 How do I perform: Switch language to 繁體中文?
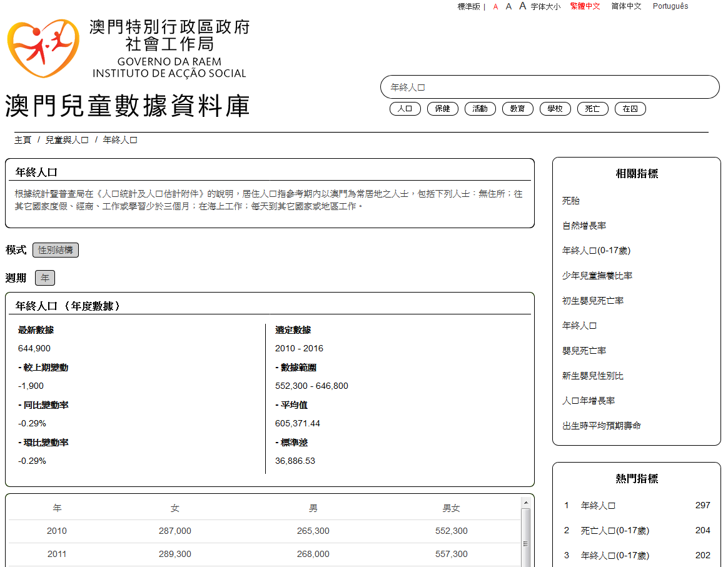(x=585, y=6)
